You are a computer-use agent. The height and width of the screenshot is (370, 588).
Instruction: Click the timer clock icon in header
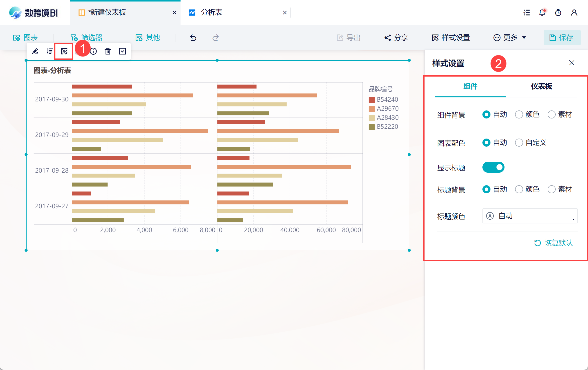coord(558,13)
